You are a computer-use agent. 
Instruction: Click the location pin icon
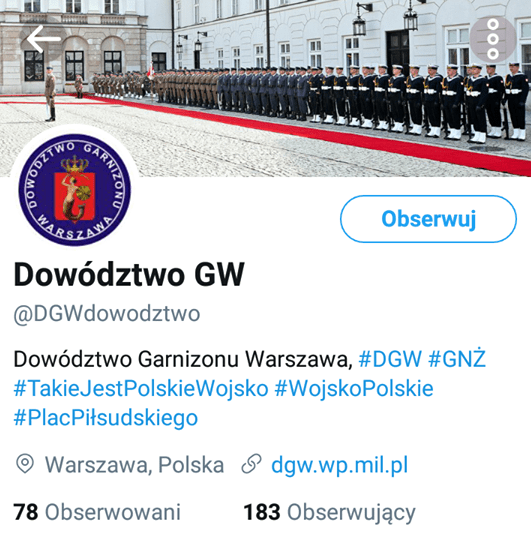tap(25, 464)
